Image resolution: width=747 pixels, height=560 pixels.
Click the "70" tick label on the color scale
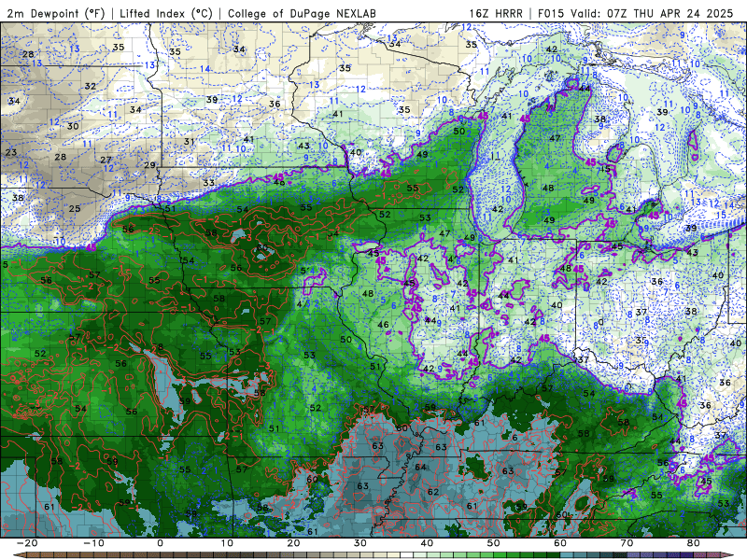(627, 543)
